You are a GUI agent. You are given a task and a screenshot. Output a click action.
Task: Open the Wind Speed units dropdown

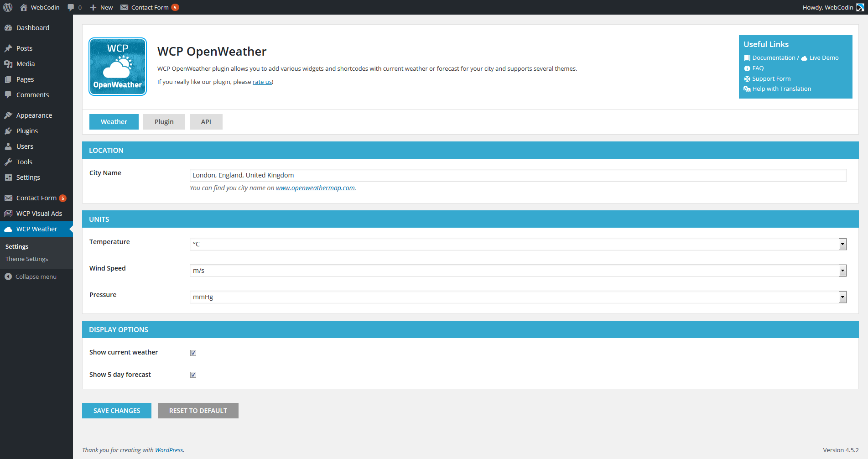(x=518, y=271)
